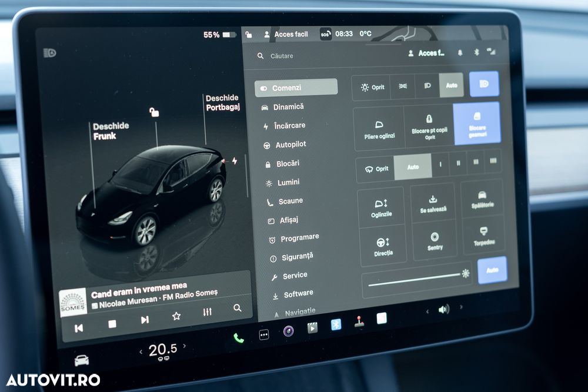This screenshot has width=588, height=392.
Task: Select wiper speed IIII
Action: [x=493, y=161]
